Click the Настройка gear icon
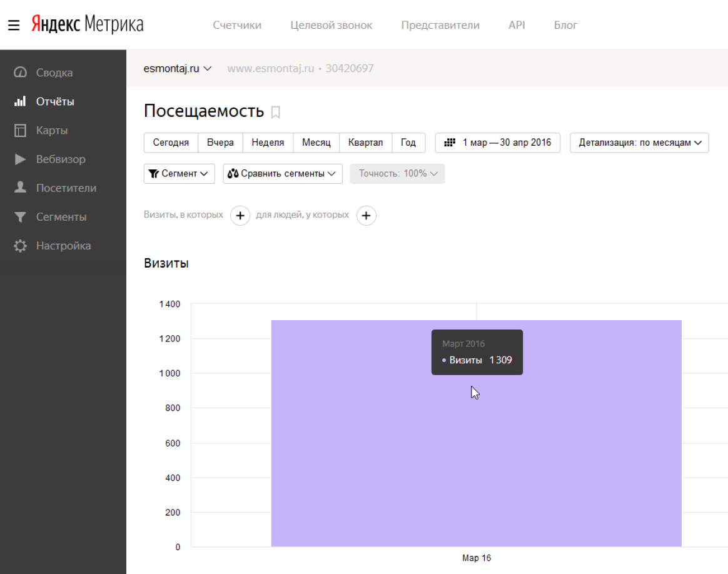This screenshot has width=728, height=574. point(20,246)
